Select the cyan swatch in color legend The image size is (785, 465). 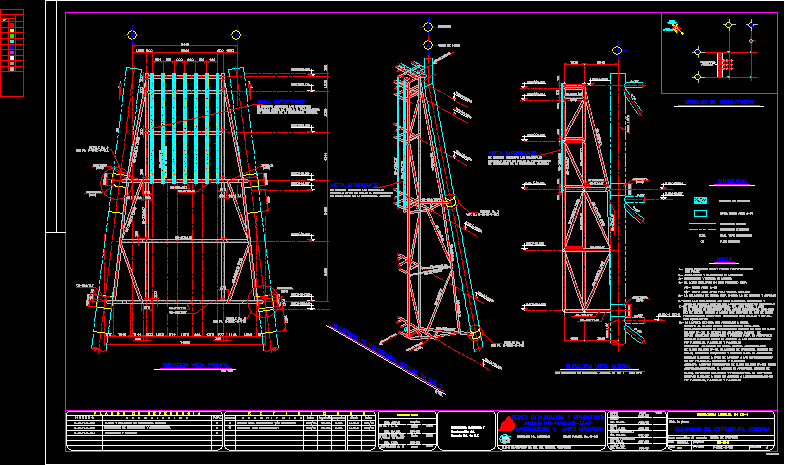click(12, 42)
